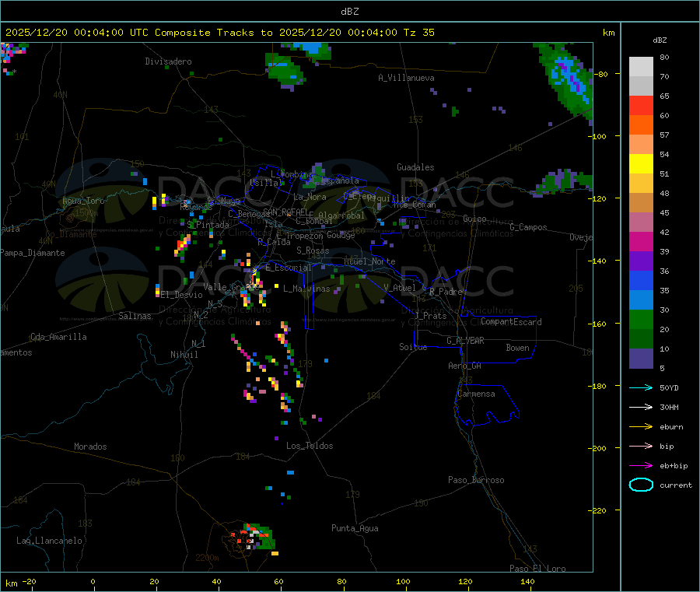Click the yellow eburn arrow legend icon
Viewport: 700px width, 592px height.
coord(641,426)
